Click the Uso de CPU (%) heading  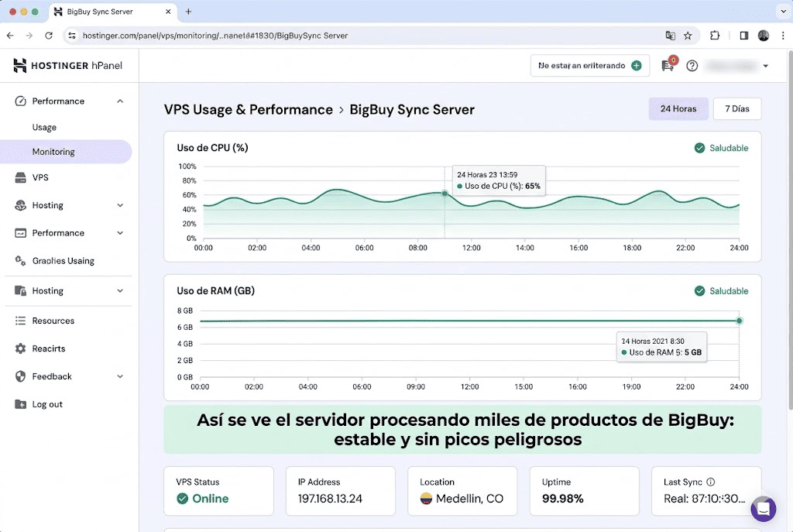coord(212,148)
